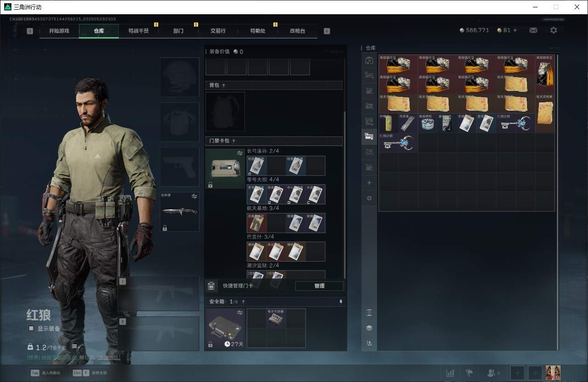Open the 部门 tab
The width and height of the screenshot is (588, 382).
178,31
